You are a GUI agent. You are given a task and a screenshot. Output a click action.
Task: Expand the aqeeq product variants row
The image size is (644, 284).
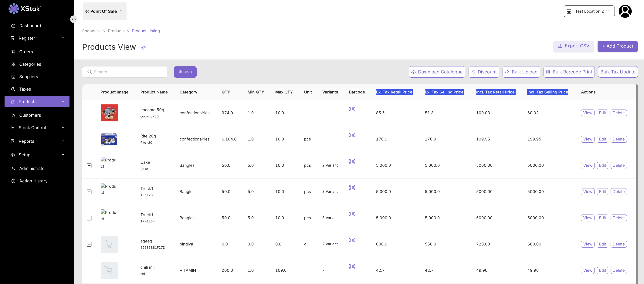(89, 244)
